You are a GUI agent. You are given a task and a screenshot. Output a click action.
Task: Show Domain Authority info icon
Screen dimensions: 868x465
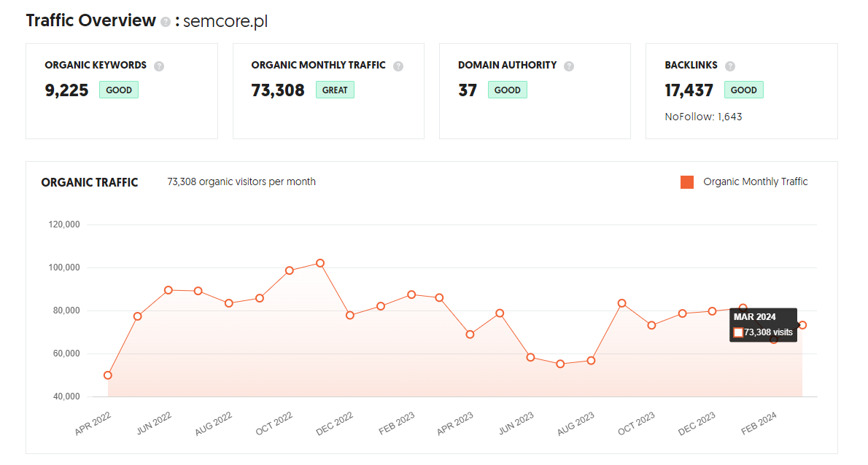(x=568, y=66)
